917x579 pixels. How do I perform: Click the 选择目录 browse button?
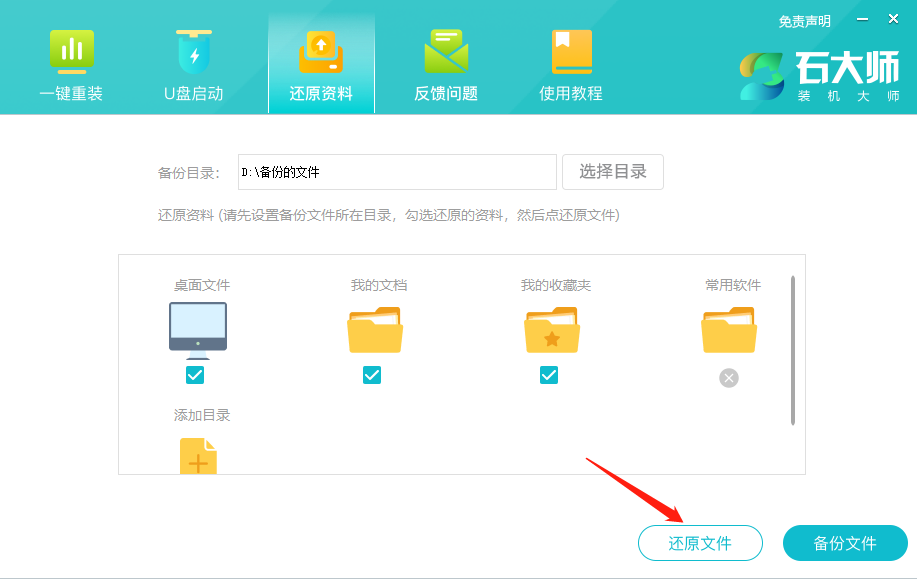pyautogui.click(x=612, y=172)
